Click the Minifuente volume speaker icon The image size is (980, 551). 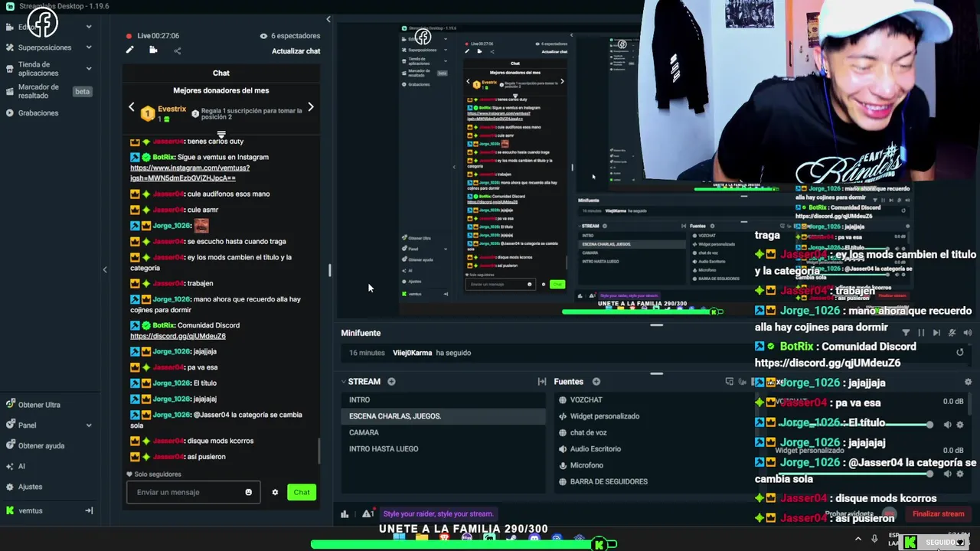[967, 333]
